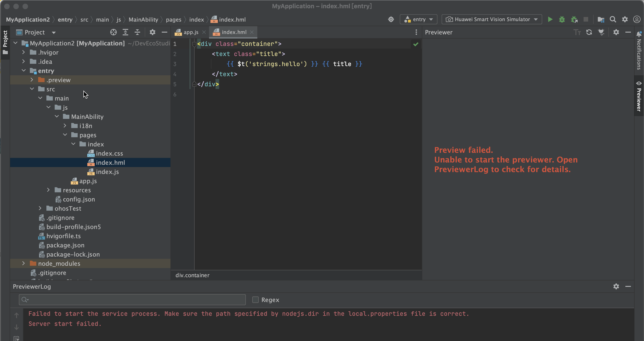Expand the .hvigor folder
The height and width of the screenshot is (341, 644).
tap(23, 52)
